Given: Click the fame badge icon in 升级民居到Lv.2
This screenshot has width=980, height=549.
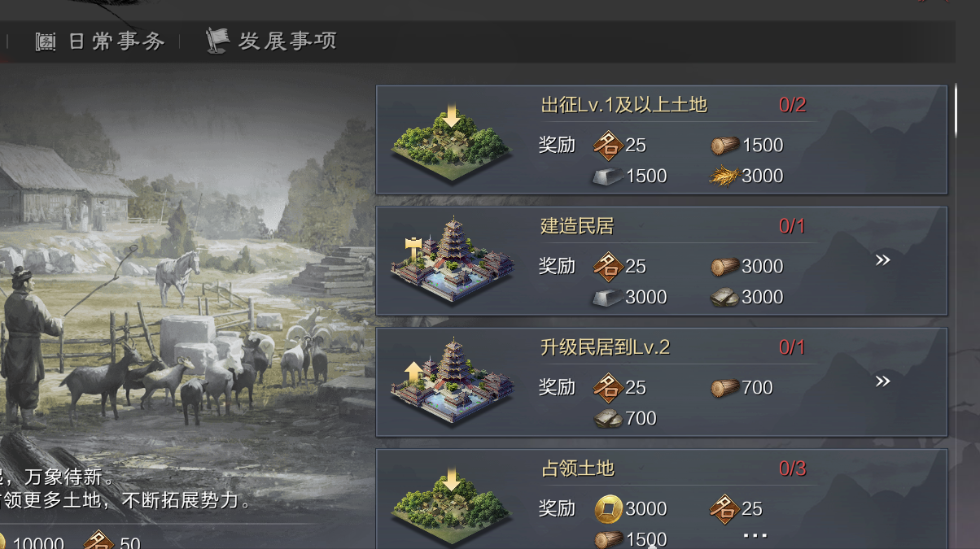Looking at the screenshot, I should click(607, 388).
